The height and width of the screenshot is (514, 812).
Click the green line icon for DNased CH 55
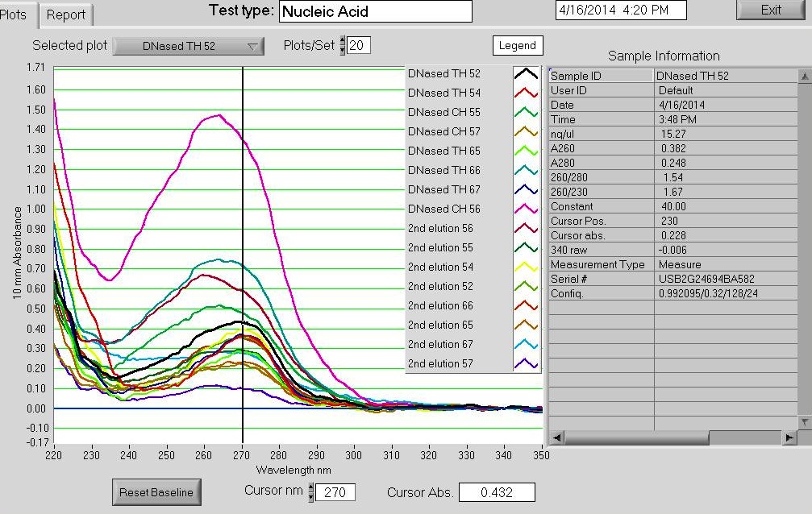(x=525, y=113)
